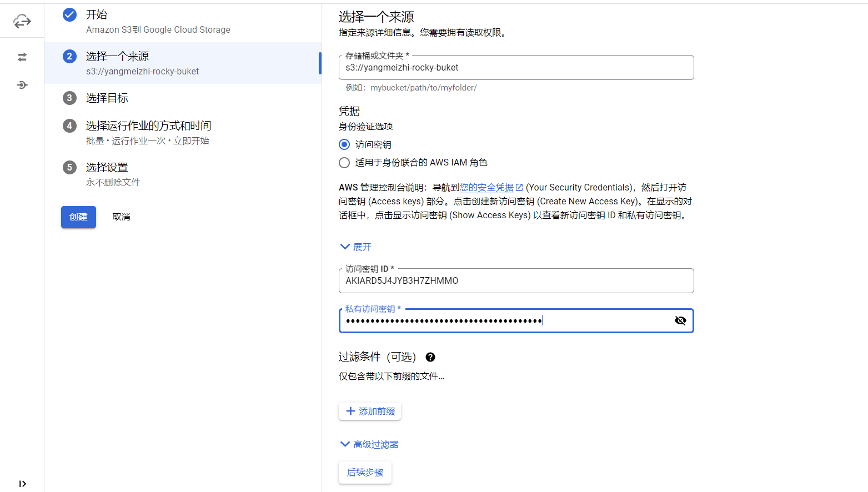Click the 存储桶或文件夹 input field
The image size is (868, 492).
point(516,67)
